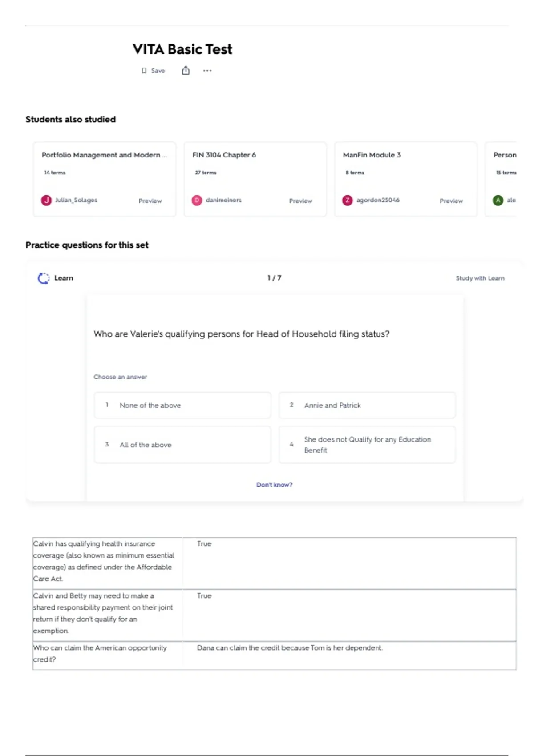Select answer 'Annie and Patrick'
This screenshot has height=756, width=534.
click(x=367, y=406)
